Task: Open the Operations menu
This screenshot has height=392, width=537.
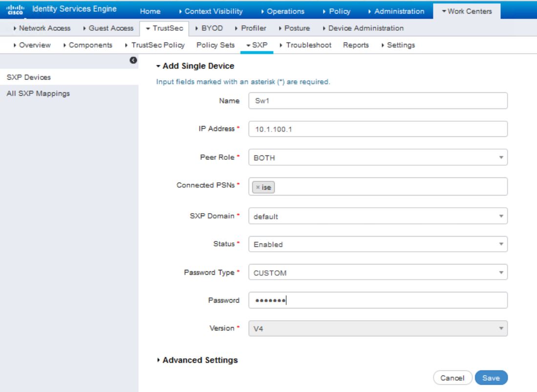Action: point(282,11)
